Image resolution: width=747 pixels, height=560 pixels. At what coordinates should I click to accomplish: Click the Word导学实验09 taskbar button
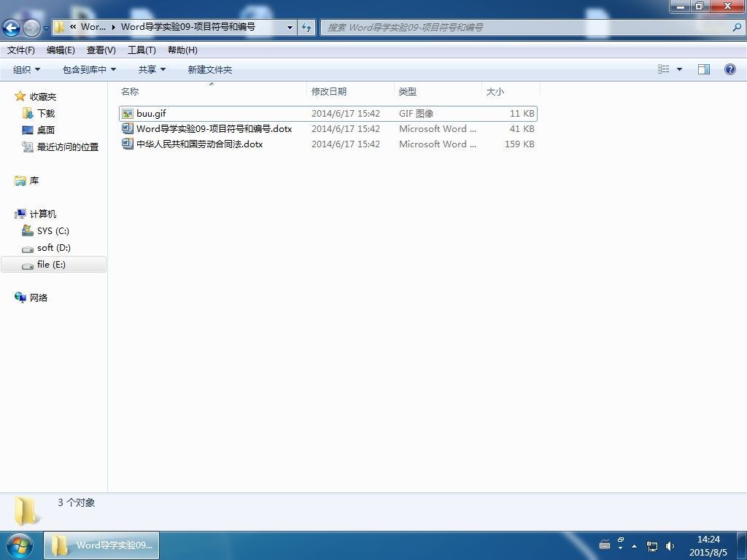point(101,545)
